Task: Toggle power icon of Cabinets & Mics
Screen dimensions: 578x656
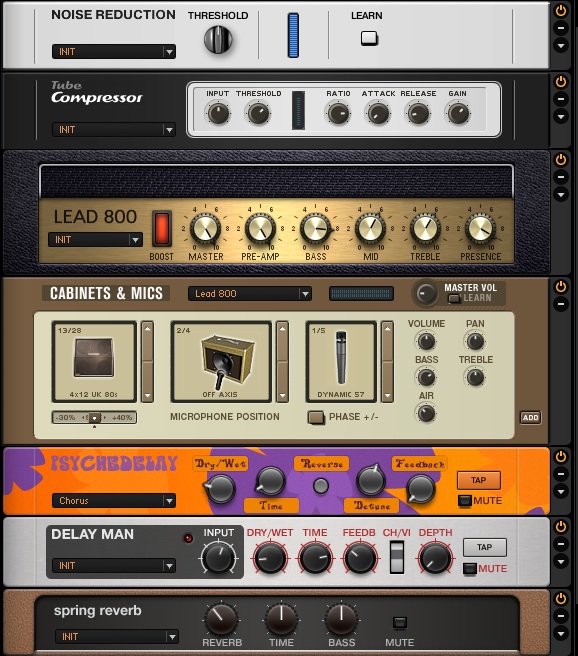Action: point(561,287)
